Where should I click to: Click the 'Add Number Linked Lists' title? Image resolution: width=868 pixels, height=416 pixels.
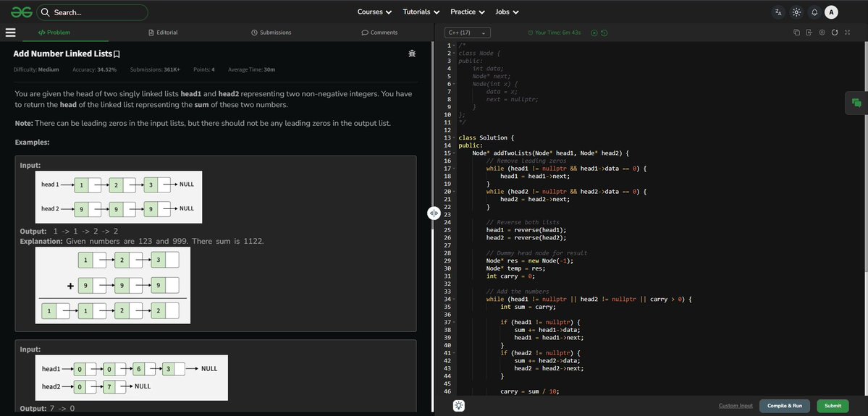pyautogui.click(x=62, y=54)
